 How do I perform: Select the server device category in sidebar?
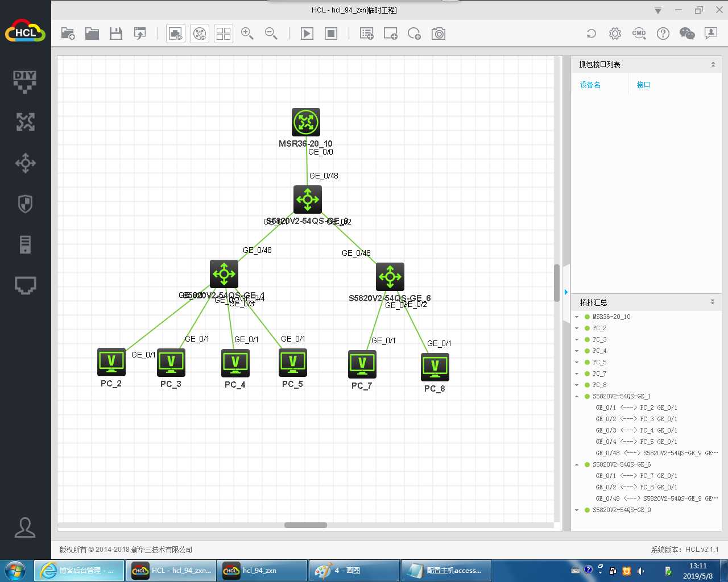click(x=25, y=245)
